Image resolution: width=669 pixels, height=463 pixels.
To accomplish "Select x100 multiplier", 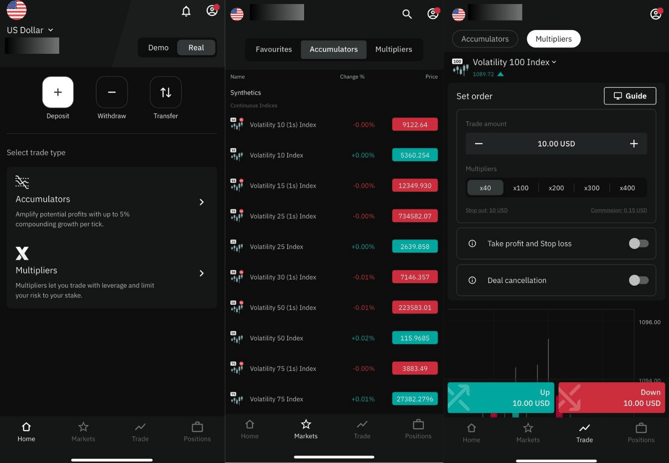I will click(x=521, y=188).
